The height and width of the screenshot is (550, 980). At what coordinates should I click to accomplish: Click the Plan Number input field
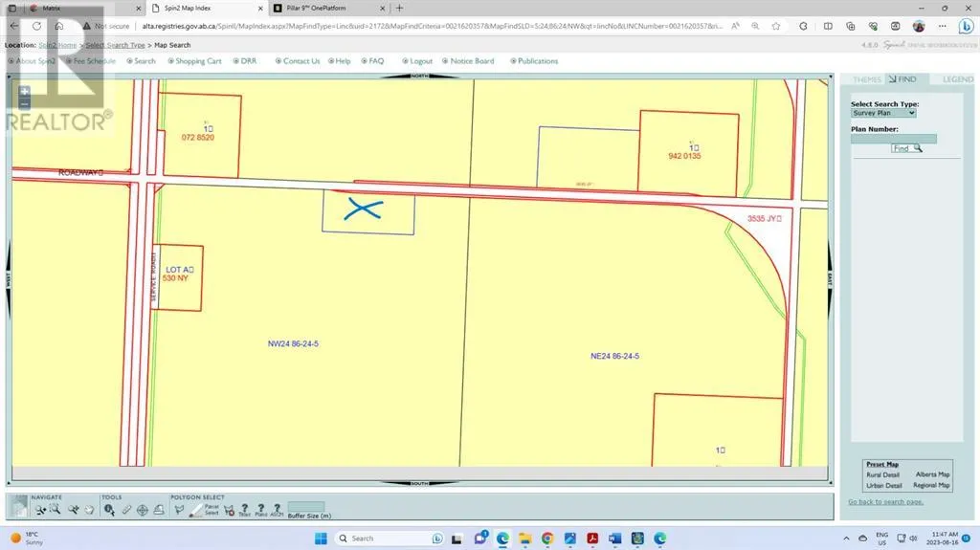tap(893, 139)
